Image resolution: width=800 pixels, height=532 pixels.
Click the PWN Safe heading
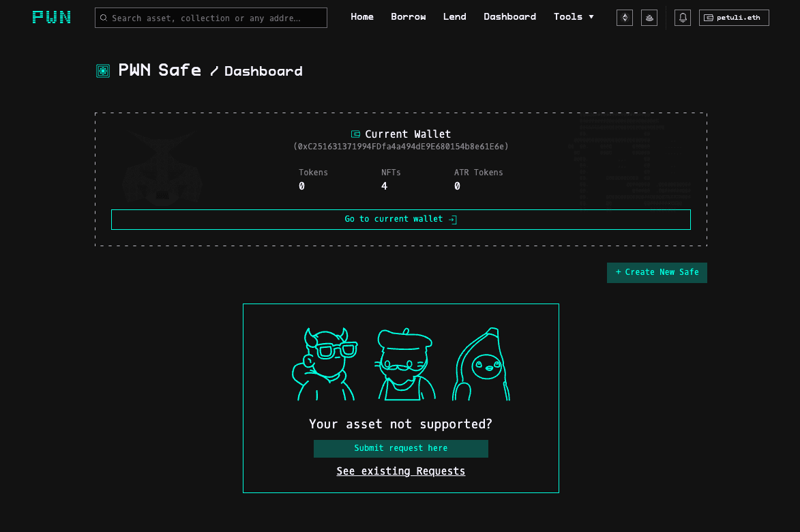coord(160,70)
